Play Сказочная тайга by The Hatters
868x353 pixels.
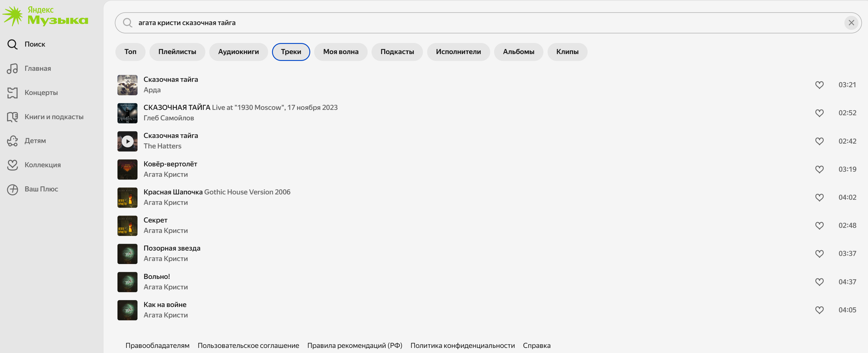click(x=127, y=141)
